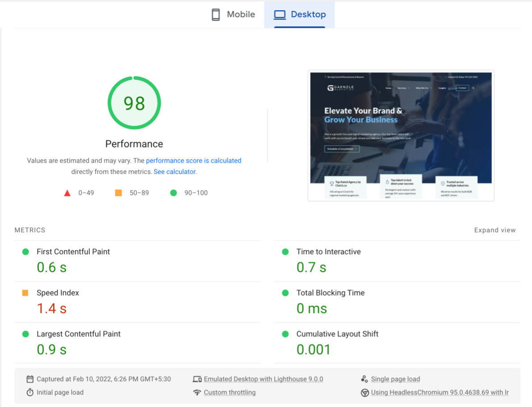Click the Performance heading text
The width and height of the screenshot is (532, 407).
pos(134,144)
